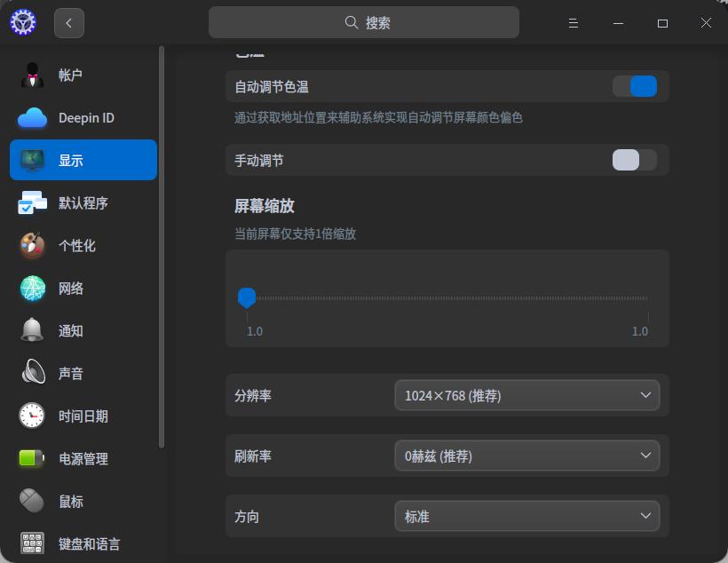This screenshot has width=728, height=563.
Task: Click the 分辨率 label
Action: pyautogui.click(x=252, y=396)
